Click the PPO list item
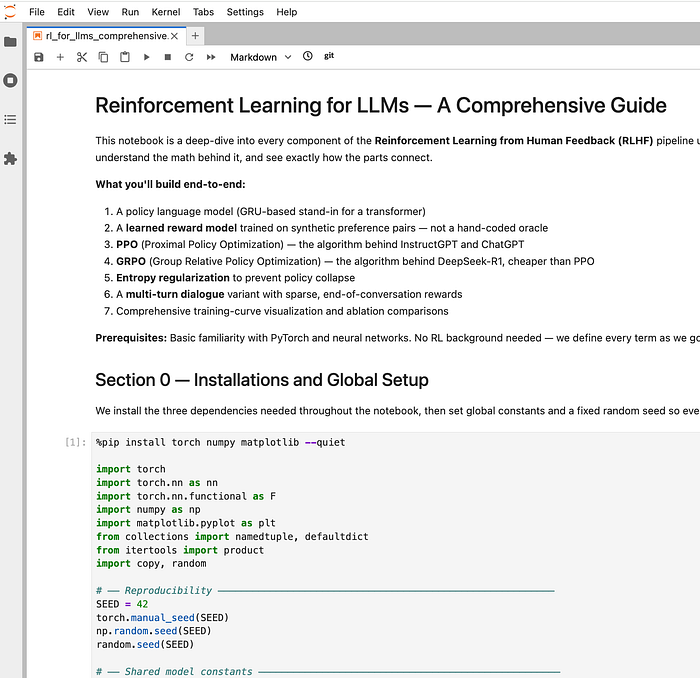700x678 pixels. click(320, 245)
